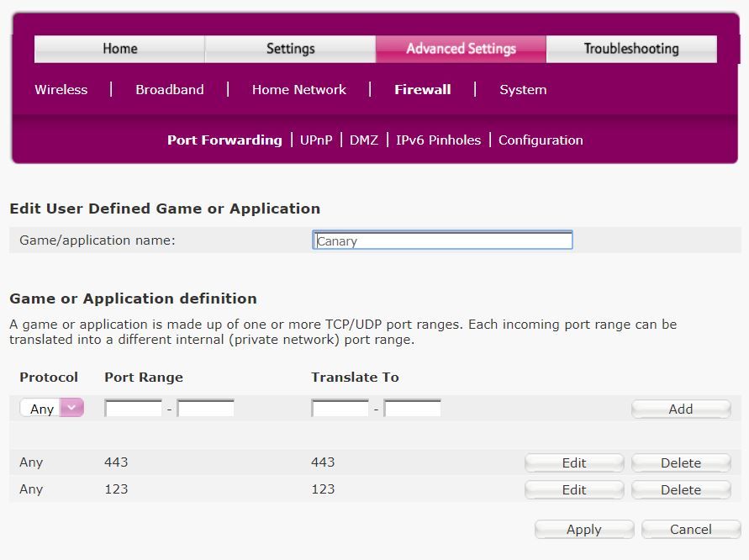Click the Translate To end port field
This screenshot has width=749, height=560.
[412, 409]
